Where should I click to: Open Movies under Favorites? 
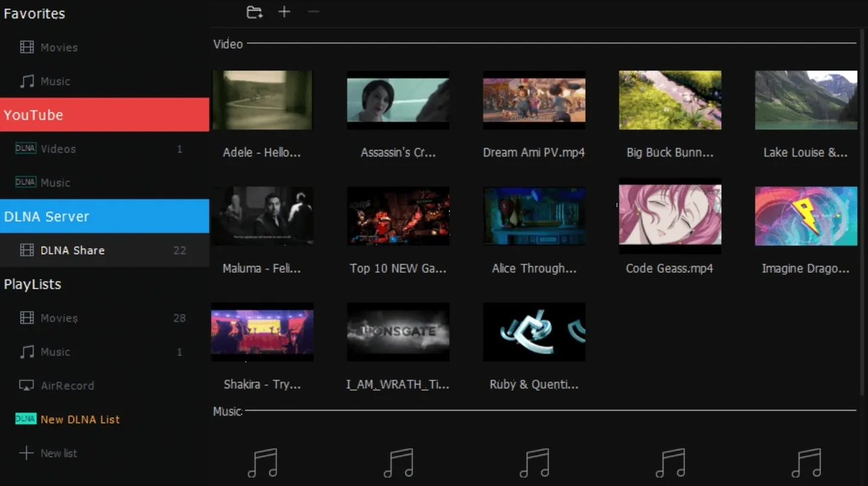pos(104,48)
